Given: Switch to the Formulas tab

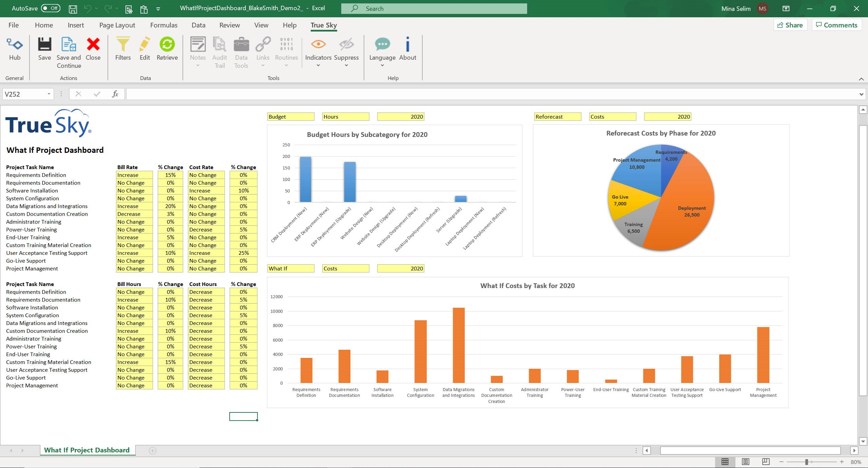Looking at the screenshot, I should point(163,25).
